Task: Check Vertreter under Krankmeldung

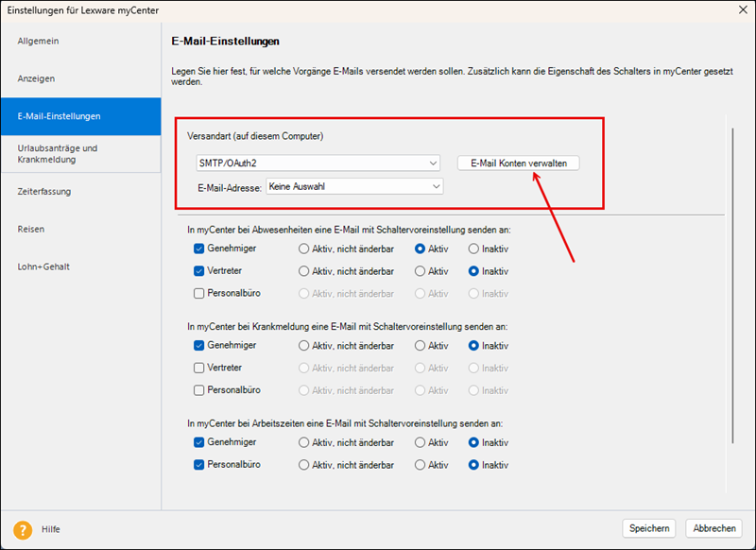Action: point(198,368)
